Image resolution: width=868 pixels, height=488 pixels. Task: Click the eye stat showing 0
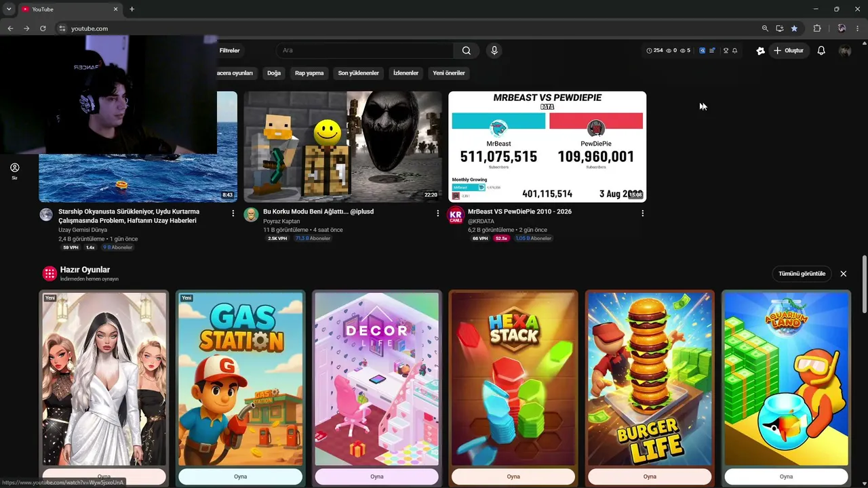[671, 51]
